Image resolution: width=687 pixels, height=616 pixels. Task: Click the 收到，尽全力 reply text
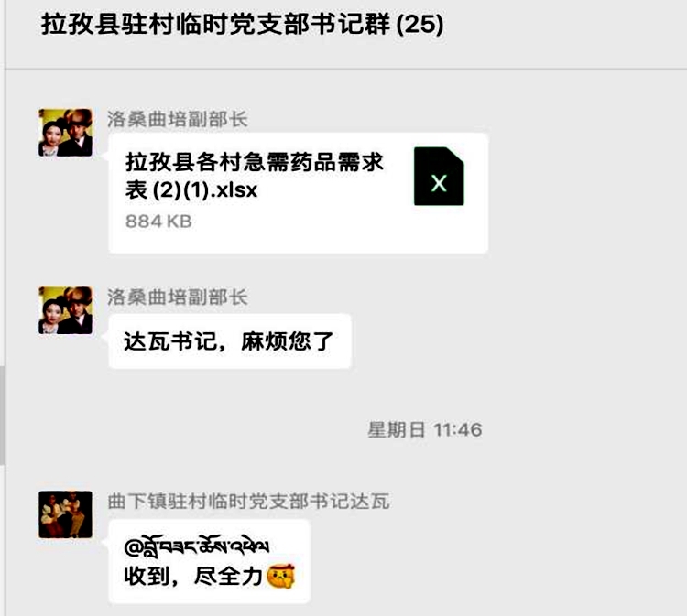pos(193,577)
